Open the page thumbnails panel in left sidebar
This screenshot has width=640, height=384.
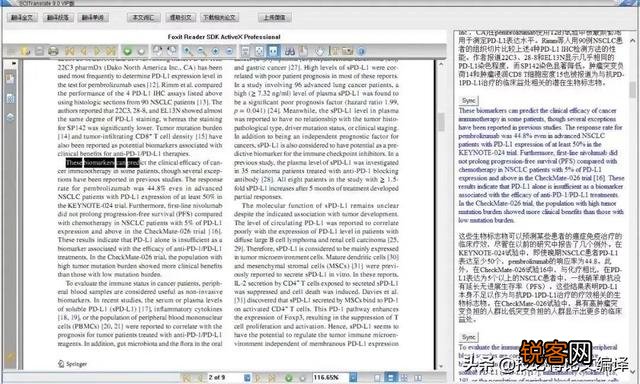coord(10,98)
